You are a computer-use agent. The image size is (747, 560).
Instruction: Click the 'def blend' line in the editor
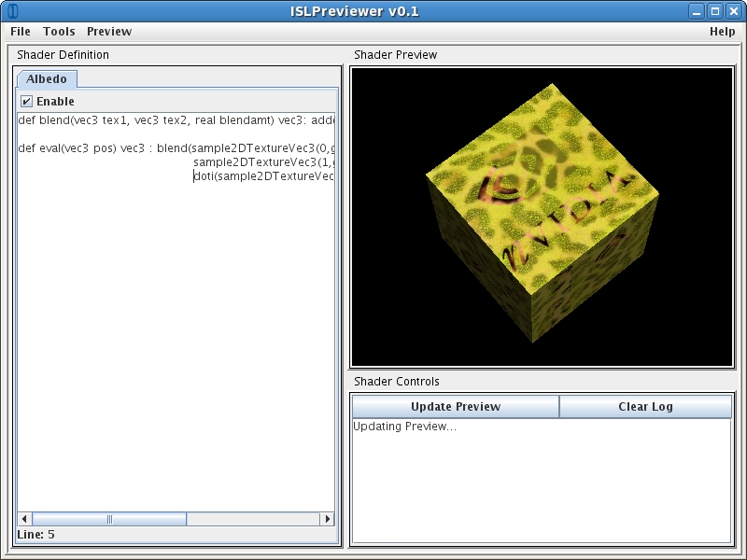(176, 120)
